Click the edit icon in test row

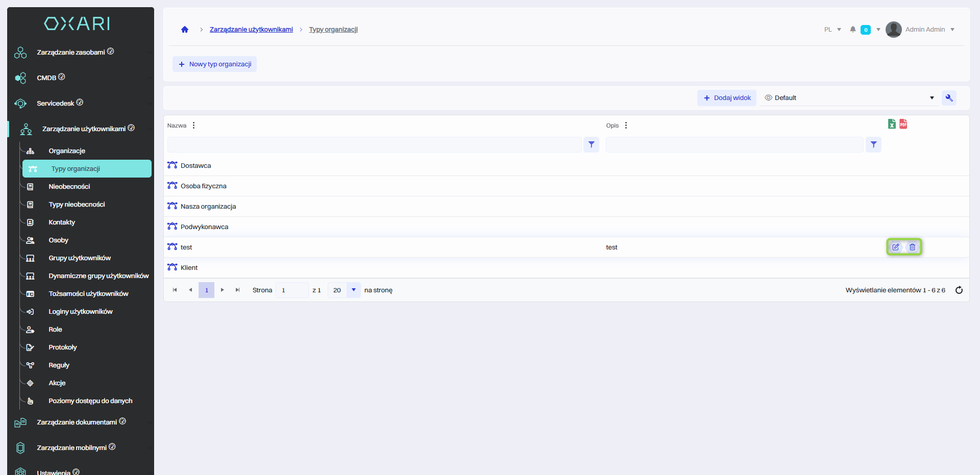click(x=895, y=247)
